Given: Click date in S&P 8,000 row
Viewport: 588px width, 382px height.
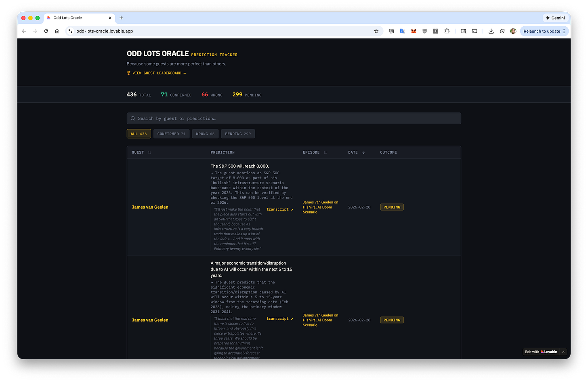Looking at the screenshot, I should (x=359, y=207).
